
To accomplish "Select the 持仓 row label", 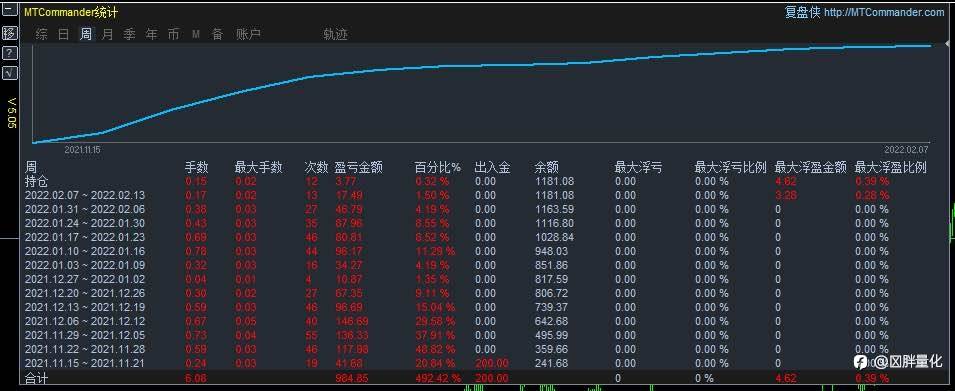I will pos(37,181).
